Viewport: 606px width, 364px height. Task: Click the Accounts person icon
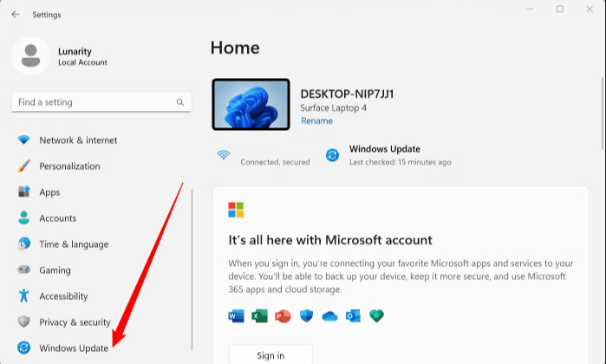(x=24, y=218)
